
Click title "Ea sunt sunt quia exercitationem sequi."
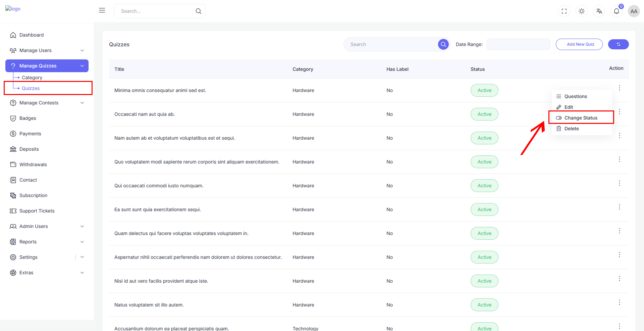(x=158, y=209)
